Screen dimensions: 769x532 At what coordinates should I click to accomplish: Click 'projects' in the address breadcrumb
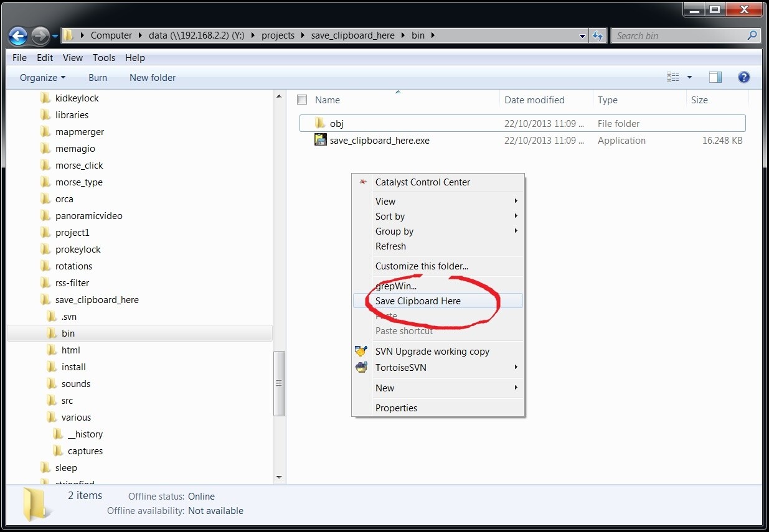click(278, 35)
